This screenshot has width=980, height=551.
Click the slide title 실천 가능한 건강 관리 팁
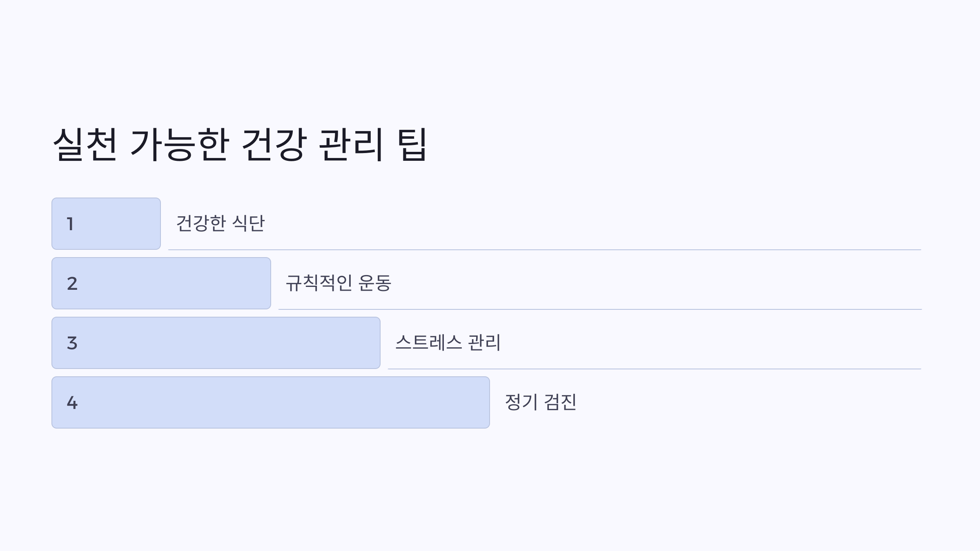240,144
